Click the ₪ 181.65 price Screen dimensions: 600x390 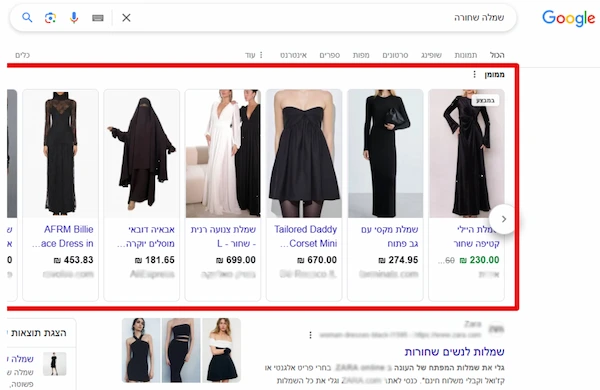(x=155, y=260)
